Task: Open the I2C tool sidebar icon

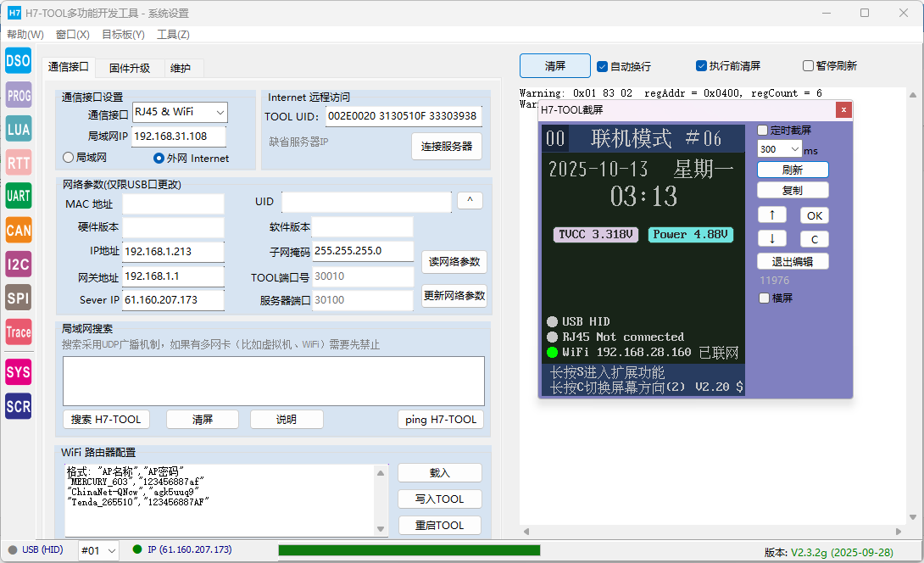Action: pos(18,264)
